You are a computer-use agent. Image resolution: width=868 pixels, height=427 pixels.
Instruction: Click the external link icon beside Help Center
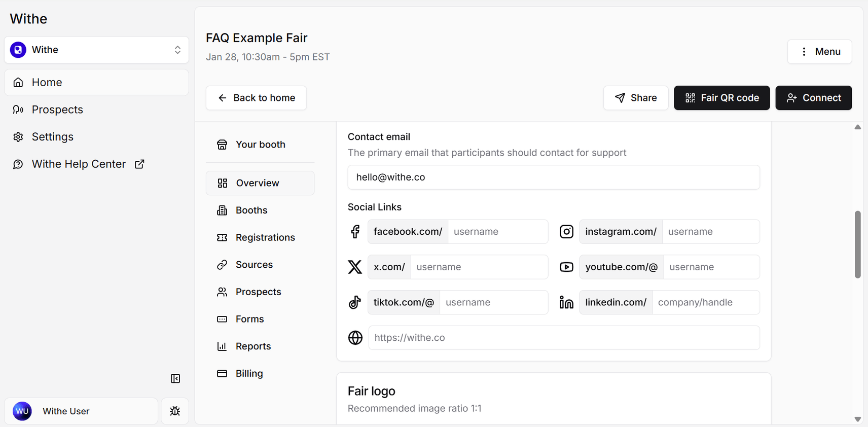tap(139, 164)
